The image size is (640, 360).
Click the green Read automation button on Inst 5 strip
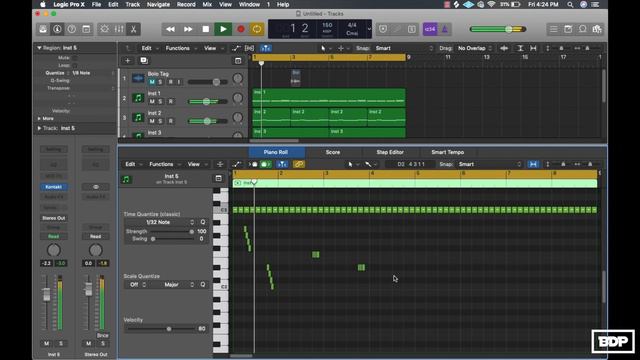[53, 236]
